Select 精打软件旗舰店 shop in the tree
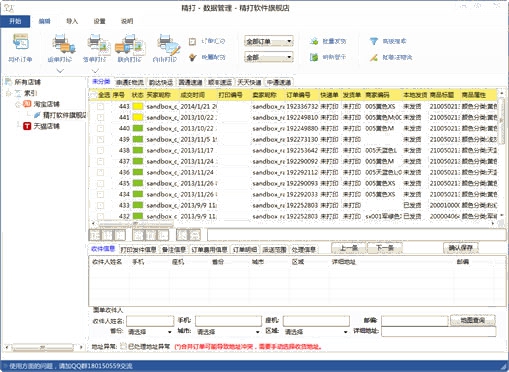Screen dimensions: 509x372 tap(64, 115)
